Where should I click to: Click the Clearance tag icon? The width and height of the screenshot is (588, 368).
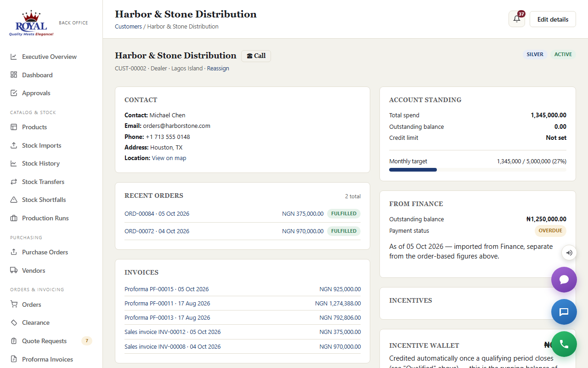[14, 322]
